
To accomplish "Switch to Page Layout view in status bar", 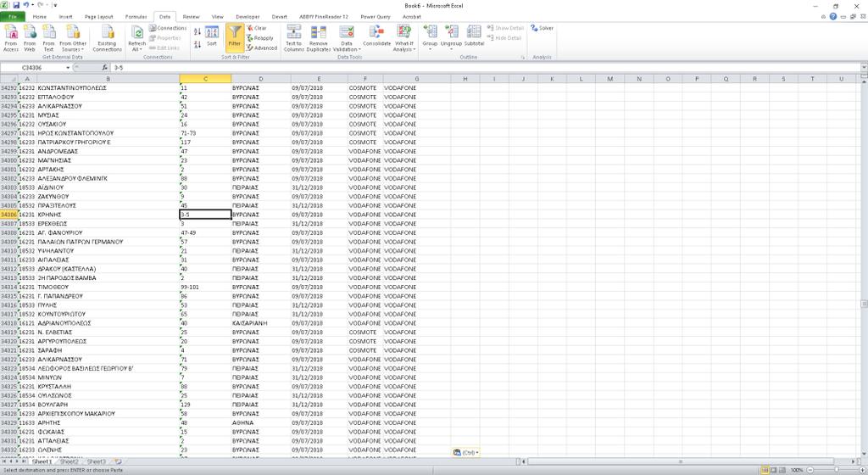I will click(x=773, y=470).
